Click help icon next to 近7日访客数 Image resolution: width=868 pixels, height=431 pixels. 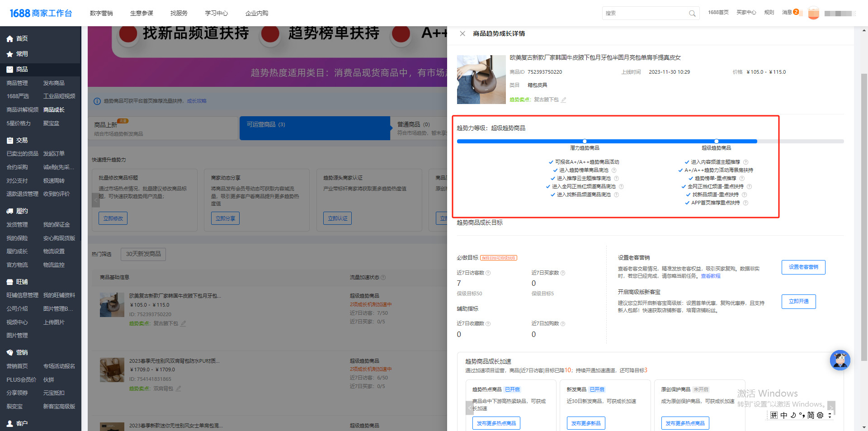[488, 273]
